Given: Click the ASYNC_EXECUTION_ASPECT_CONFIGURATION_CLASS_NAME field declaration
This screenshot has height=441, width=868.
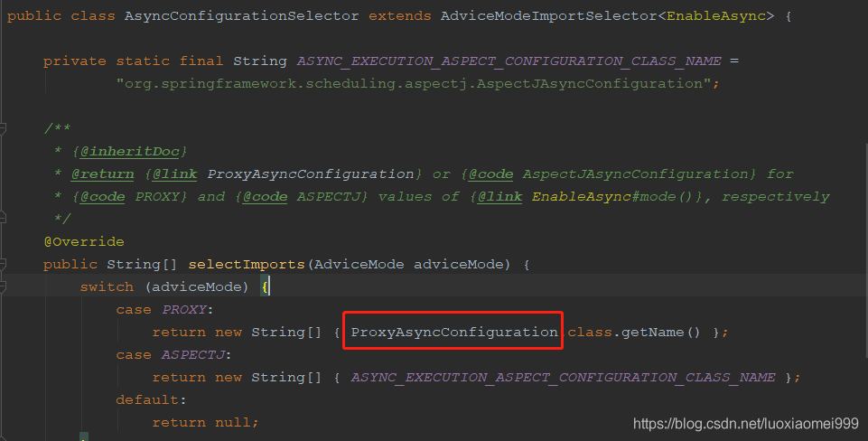Looking at the screenshot, I should click(509, 61).
